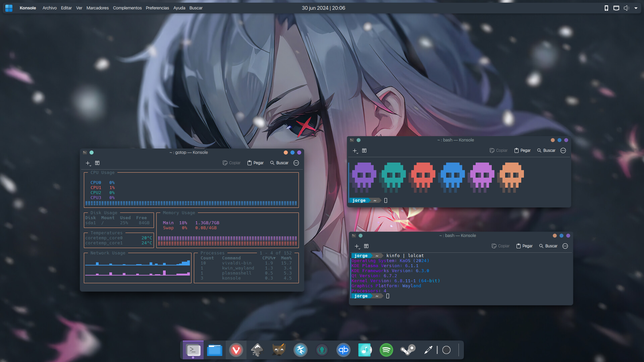Launch Spotify from the dock
The image size is (644, 362).
click(x=386, y=350)
